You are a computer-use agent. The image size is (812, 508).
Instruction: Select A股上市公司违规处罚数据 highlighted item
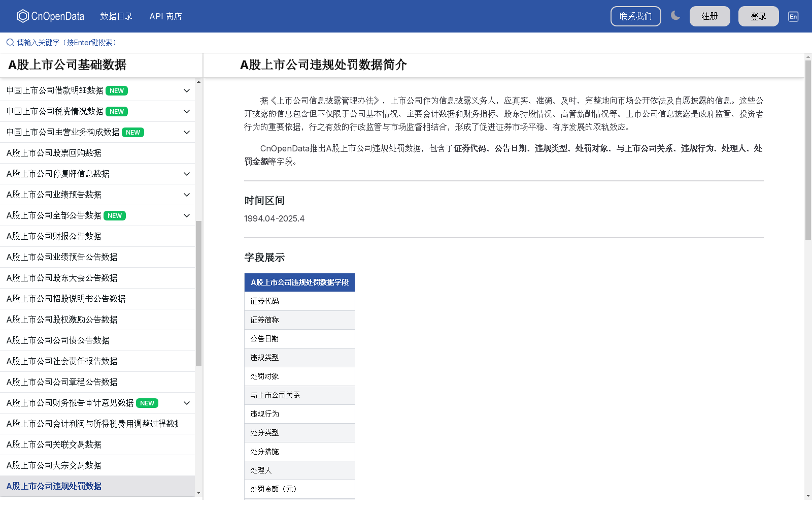(x=97, y=487)
